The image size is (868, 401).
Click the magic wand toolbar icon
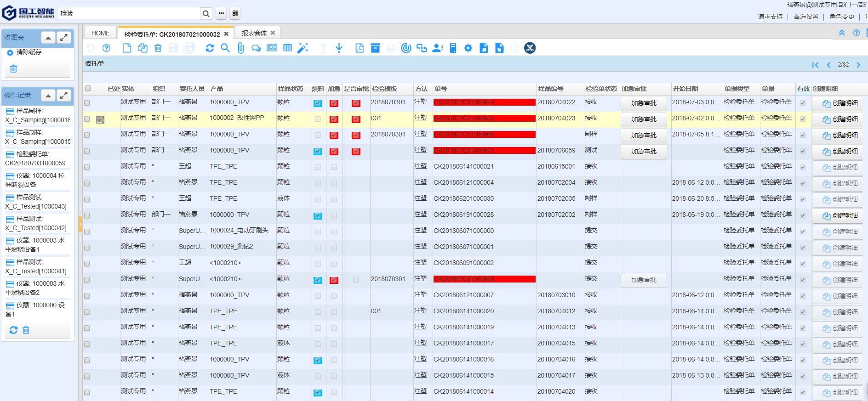coord(303,48)
